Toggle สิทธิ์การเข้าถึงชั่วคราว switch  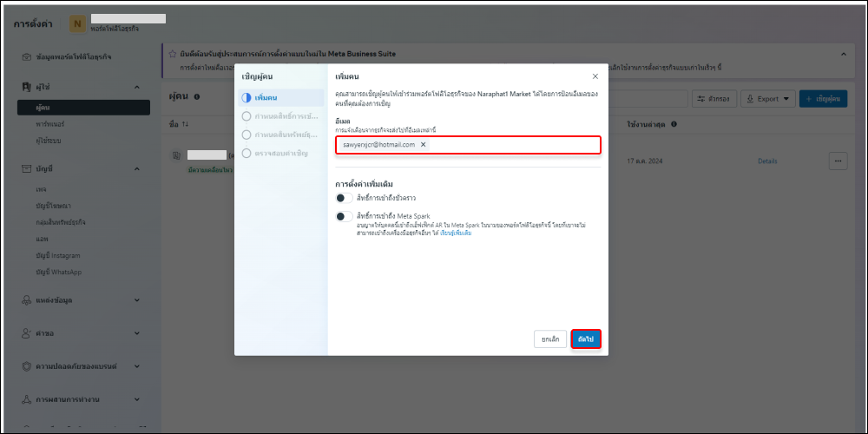tap(345, 198)
